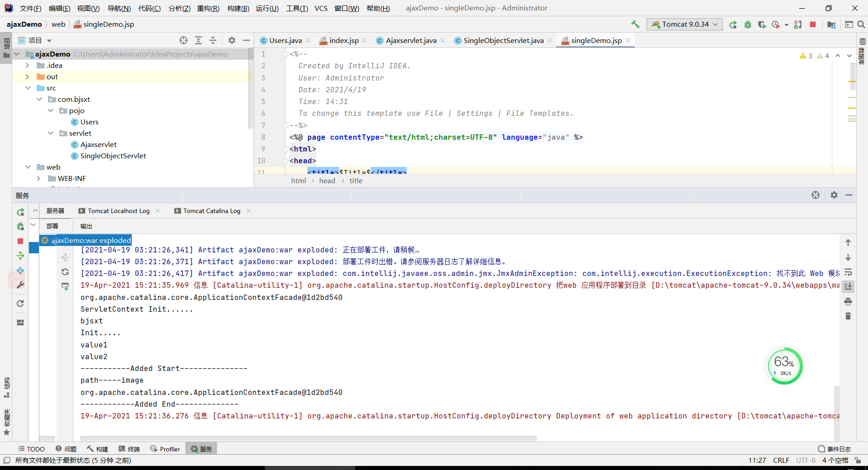
Task: Click the Rerun Tomcat icon in the main toolbar
Action: click(733, 24)
